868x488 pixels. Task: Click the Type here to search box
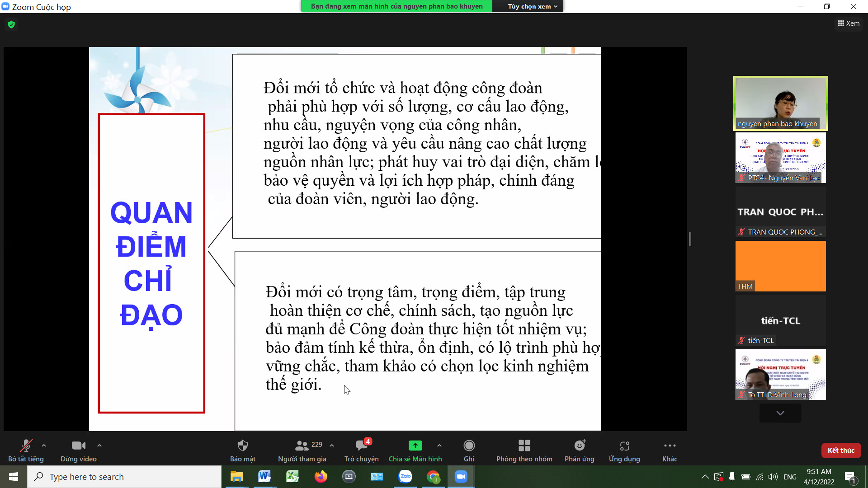(124, 477)
